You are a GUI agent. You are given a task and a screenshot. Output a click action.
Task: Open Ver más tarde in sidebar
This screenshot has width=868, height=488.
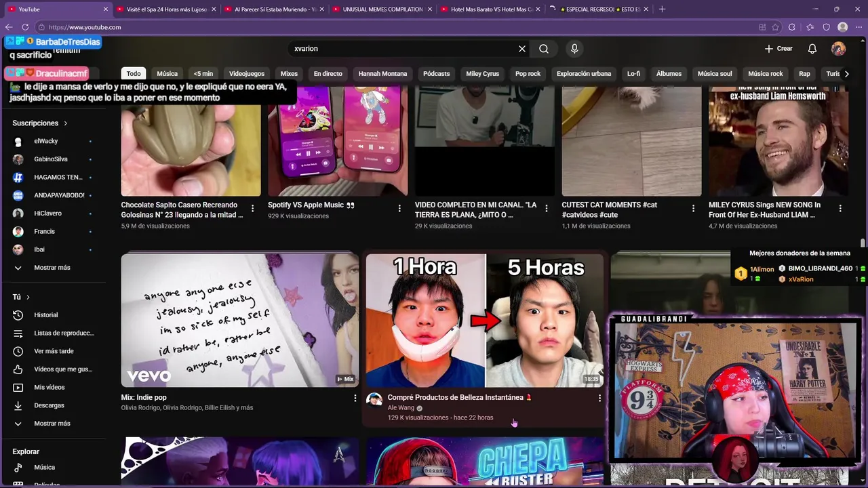tap(53, 351)
